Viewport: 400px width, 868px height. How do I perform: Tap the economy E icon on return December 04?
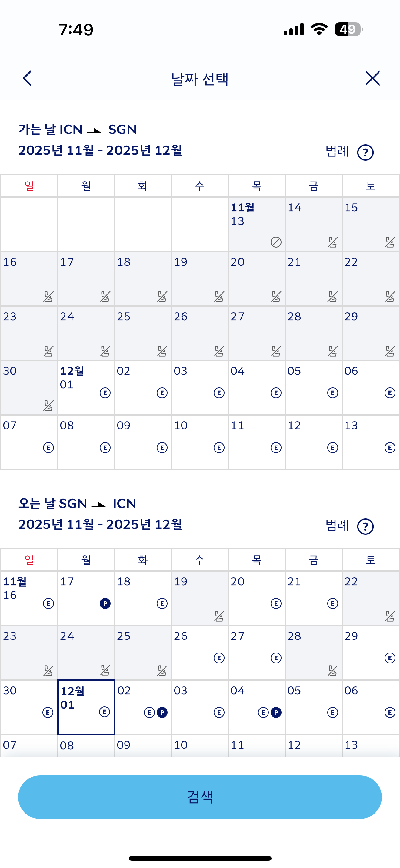click(263, 712)
